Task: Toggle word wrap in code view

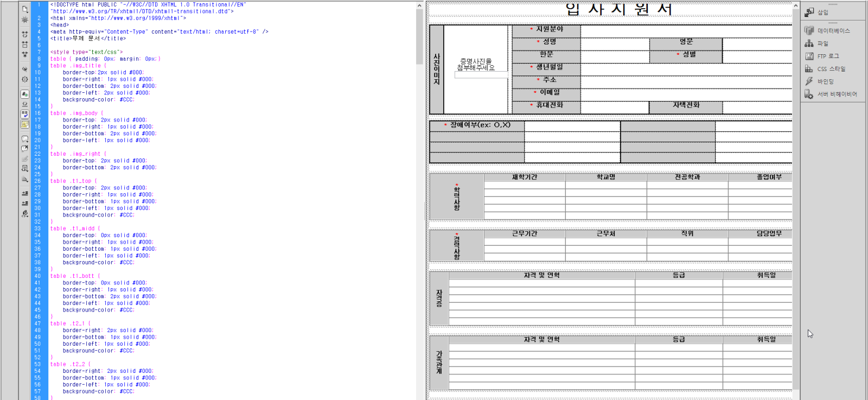Action: 25,114
